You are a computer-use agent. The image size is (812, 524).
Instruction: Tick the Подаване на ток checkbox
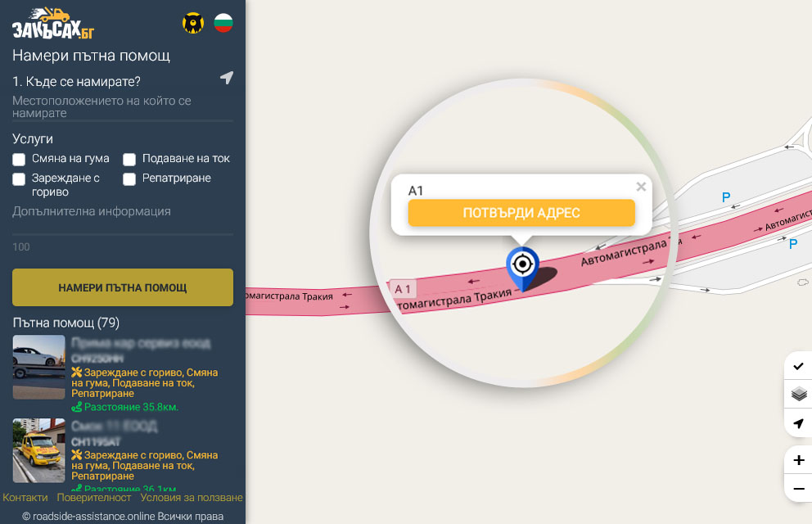tap(129, 159)
